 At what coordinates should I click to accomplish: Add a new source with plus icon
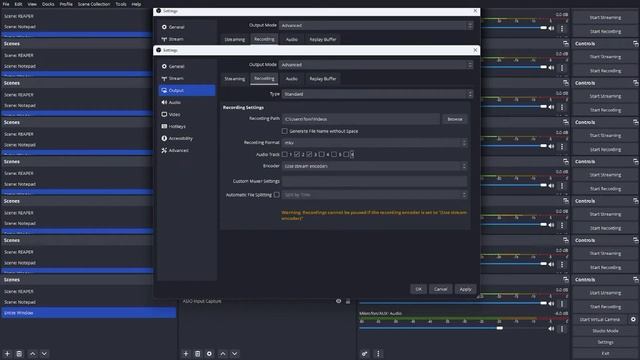point(186,353)
